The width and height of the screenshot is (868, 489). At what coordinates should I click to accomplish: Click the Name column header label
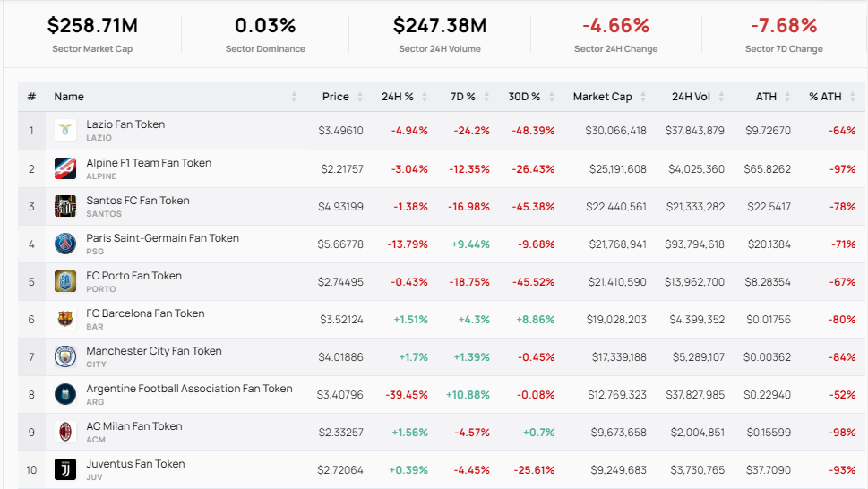[x=69, y=97]
